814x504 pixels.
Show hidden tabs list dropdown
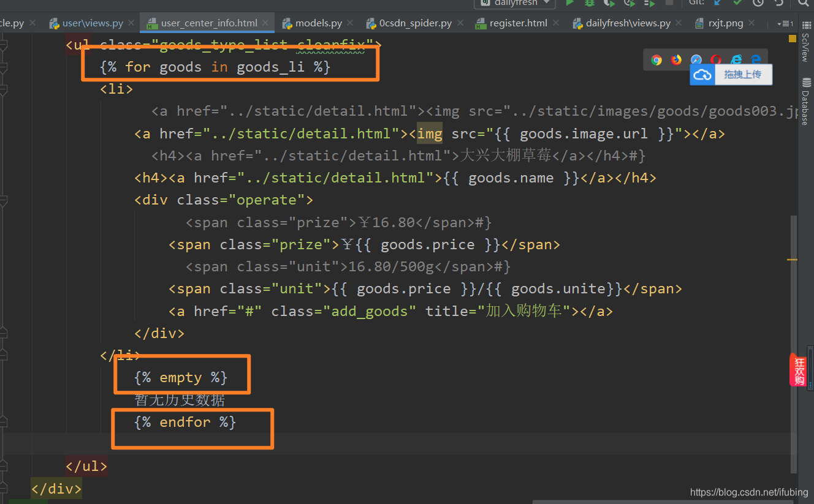coord(785,24)
